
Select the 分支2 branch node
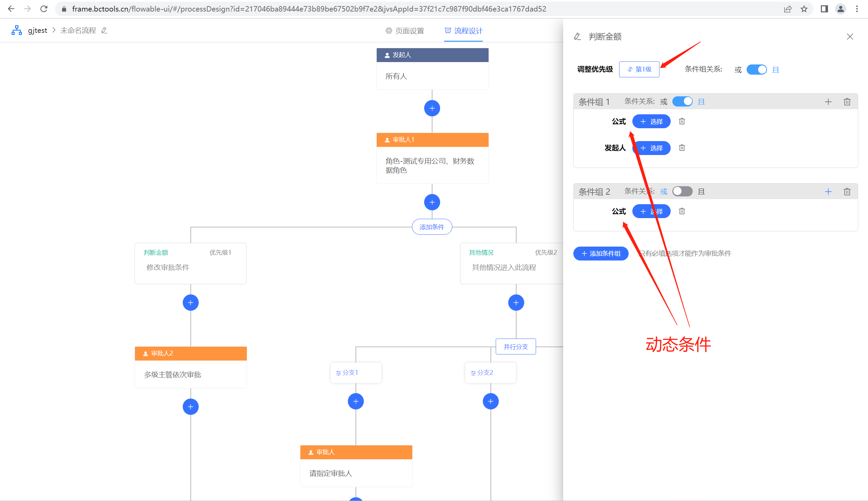pyautogui.click(x=490, y=373)
